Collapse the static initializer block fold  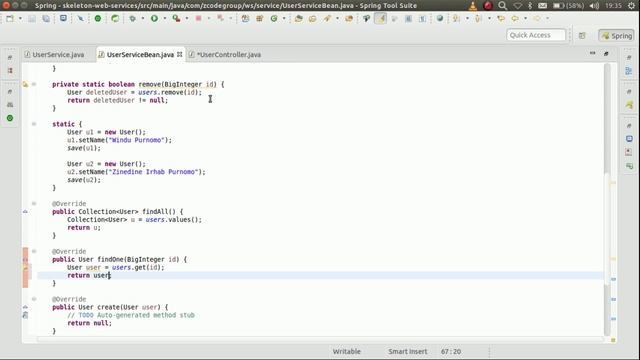34,124
